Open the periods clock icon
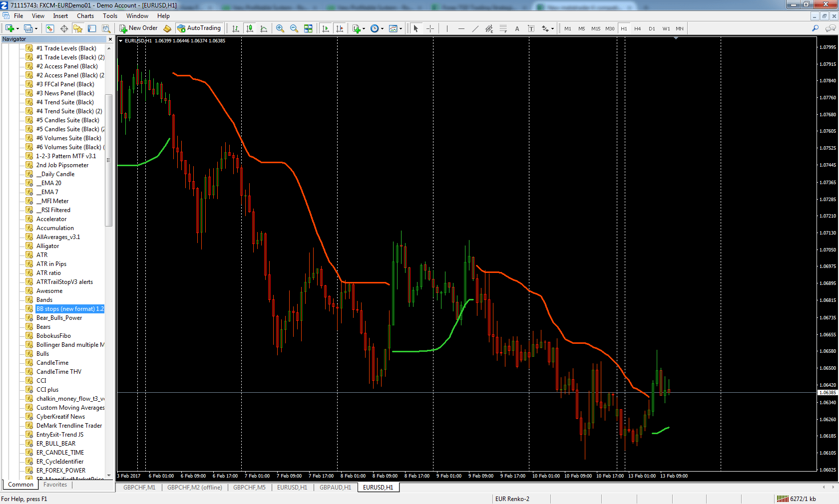Image resolution: width=839 pixels, height=504 pixels. pyautogui.click(x=375, y=28)
